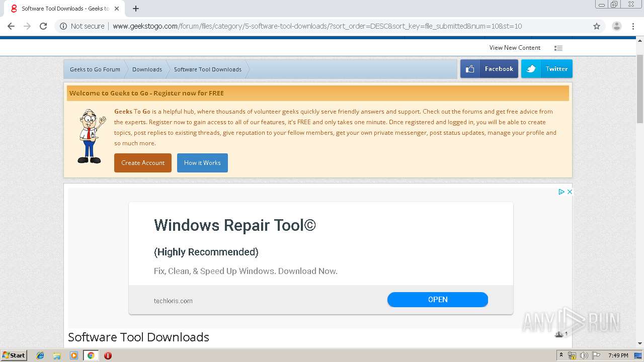The image size is (644, 362).
Task: Open a new browser tab
Action: [136, 9]
